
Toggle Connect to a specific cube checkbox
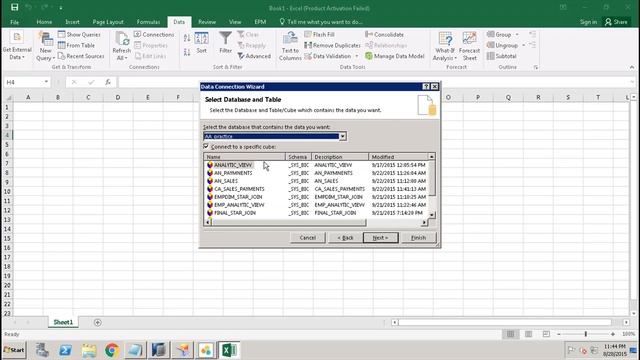click(206, 146)
